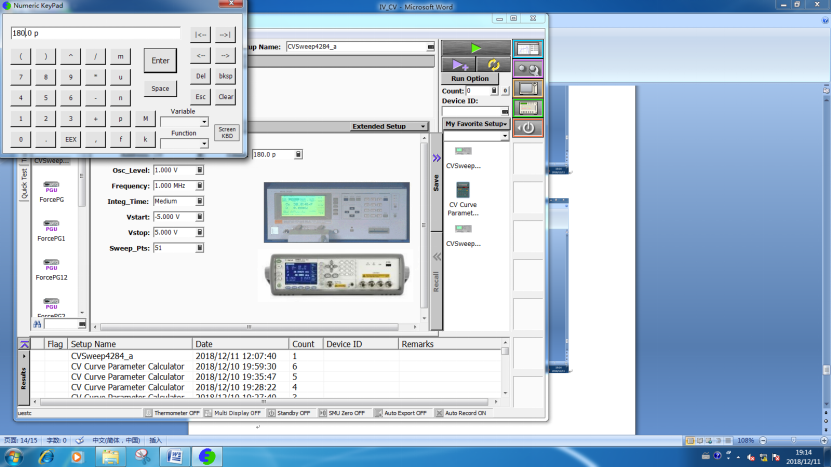Click the Screen KBD button
831x468 pixels.
227,133
